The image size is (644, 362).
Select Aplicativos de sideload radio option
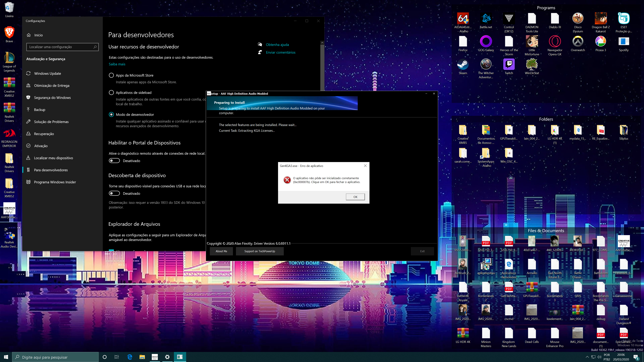pyautogui.click(x=112, y=93)
